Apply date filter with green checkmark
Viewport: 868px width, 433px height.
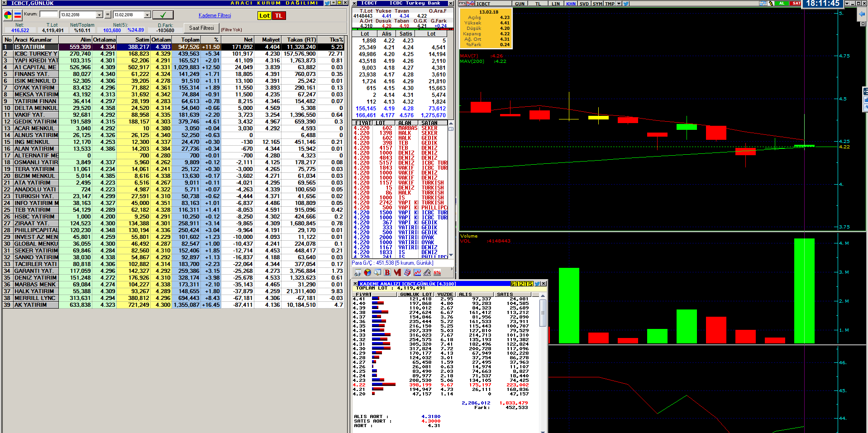(x=163, y=15)
